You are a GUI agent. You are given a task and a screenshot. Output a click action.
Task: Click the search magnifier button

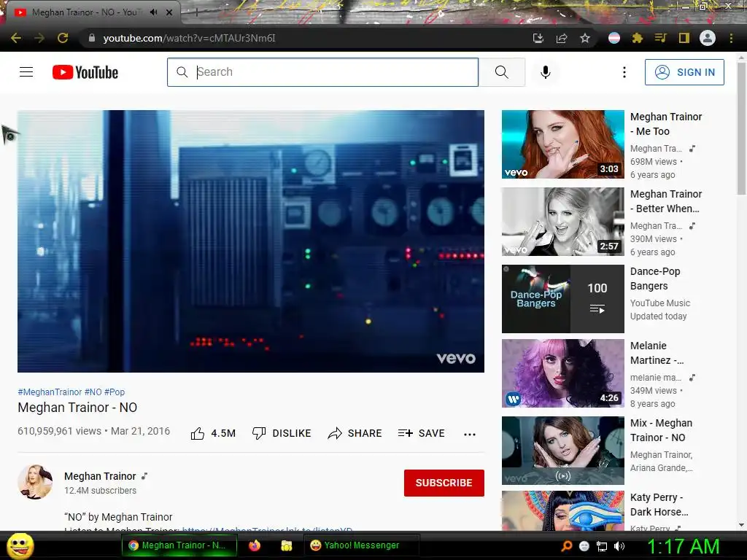[502, 72]
